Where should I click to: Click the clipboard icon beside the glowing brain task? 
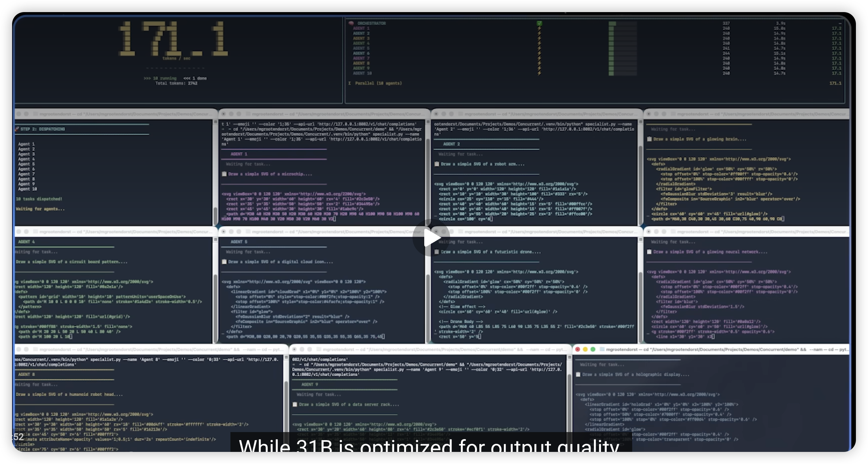[649, 139]
